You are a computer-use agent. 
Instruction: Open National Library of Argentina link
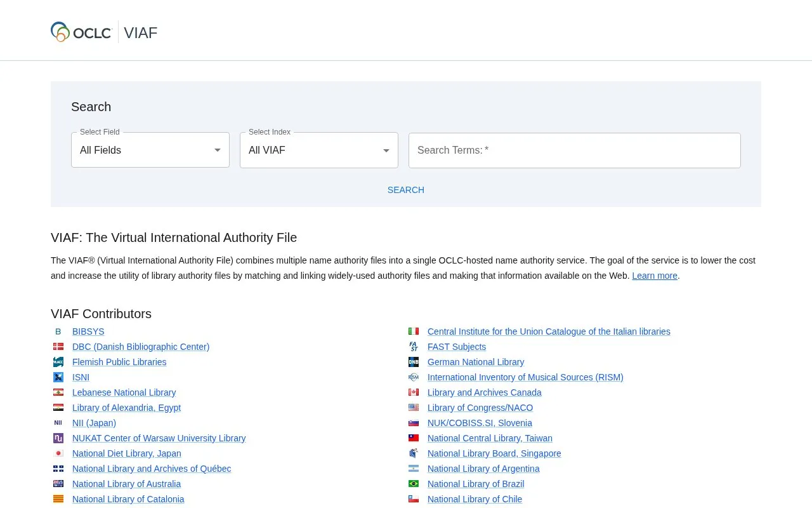[483, 469]
